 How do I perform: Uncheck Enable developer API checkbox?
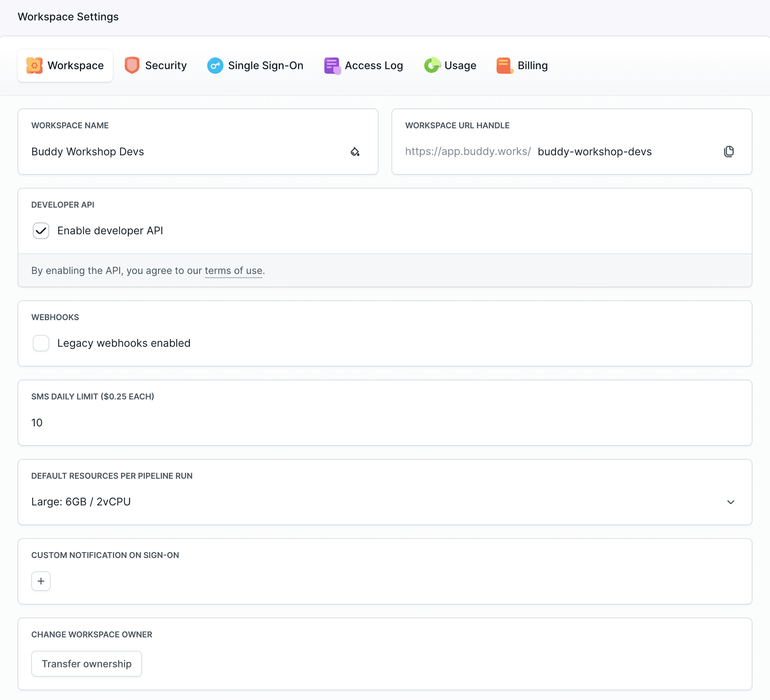pos(41,231)
